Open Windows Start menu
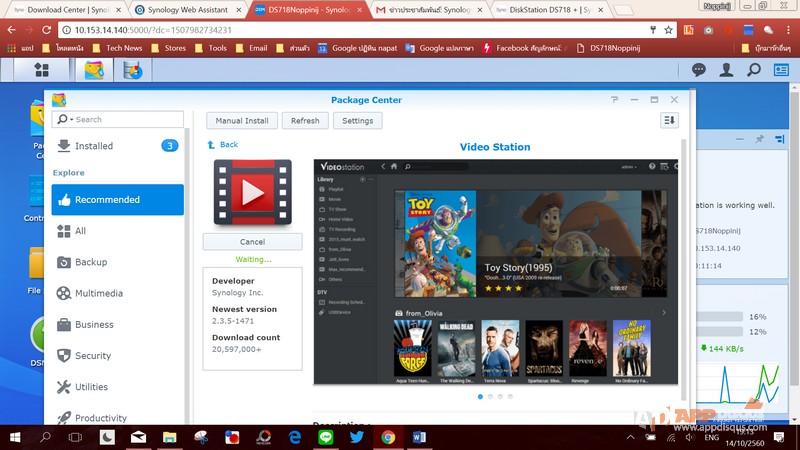The image size is (800, 450). point(15,437)
